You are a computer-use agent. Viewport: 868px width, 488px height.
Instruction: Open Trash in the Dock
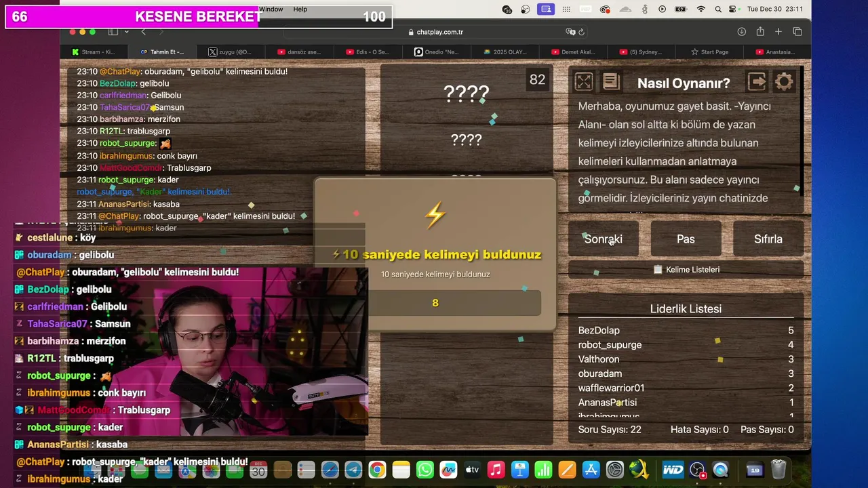[778, 470]
